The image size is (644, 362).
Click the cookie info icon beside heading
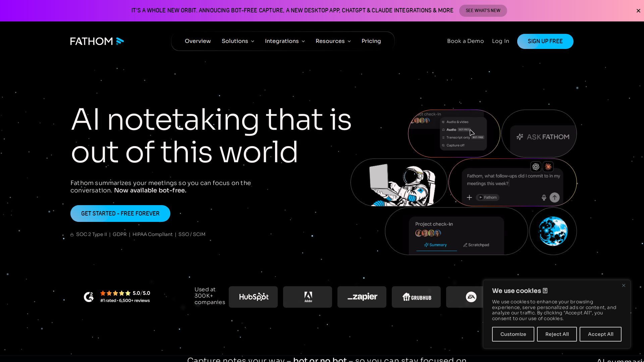[545, 291]
